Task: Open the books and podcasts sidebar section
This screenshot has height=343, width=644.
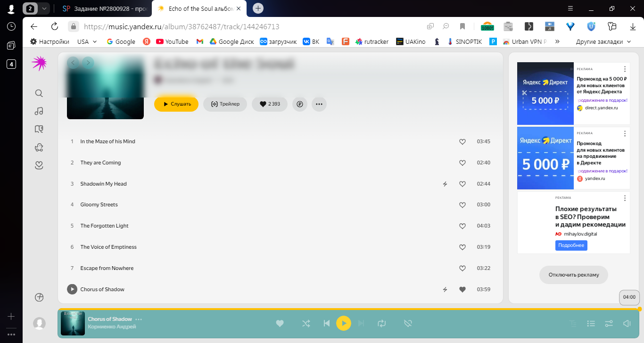Action: click(x=39, y=129)
